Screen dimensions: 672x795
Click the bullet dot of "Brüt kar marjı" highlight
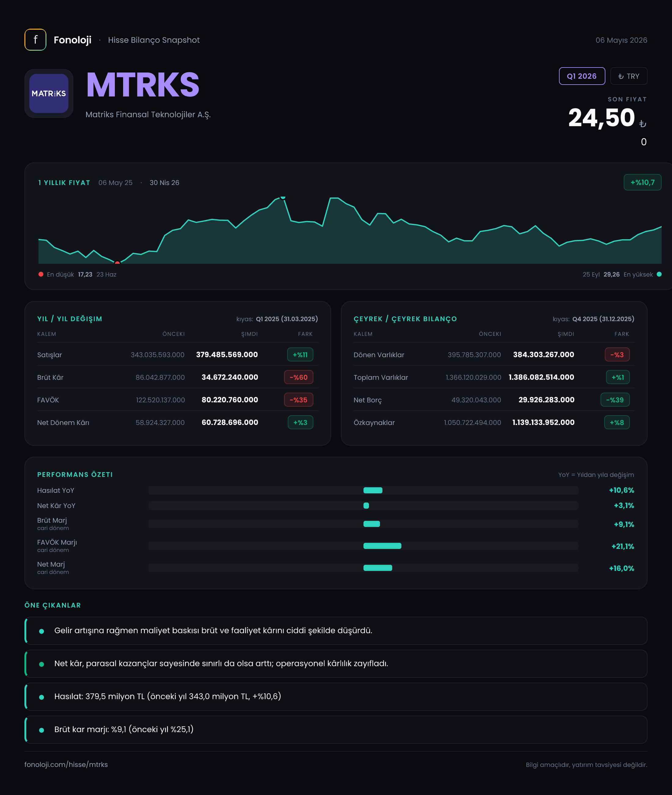(42, 730)
